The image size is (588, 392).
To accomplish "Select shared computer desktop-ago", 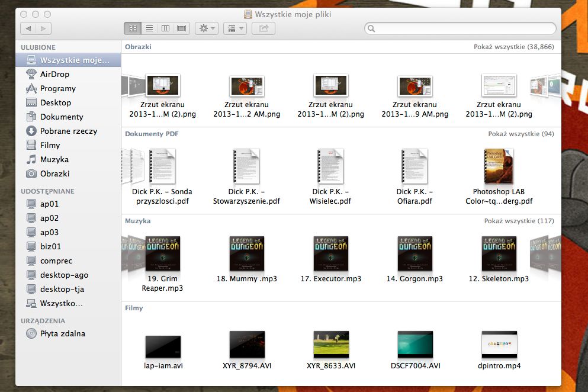I will [x=68, y=275].
